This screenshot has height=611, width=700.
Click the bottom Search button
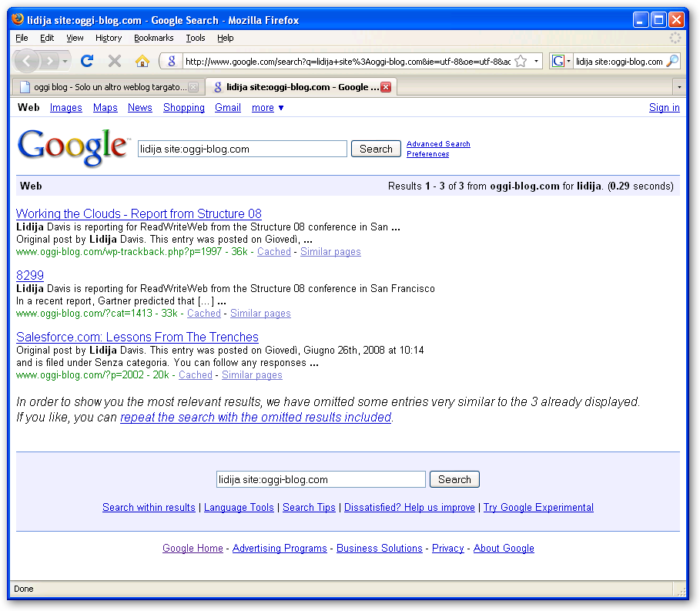454,479
